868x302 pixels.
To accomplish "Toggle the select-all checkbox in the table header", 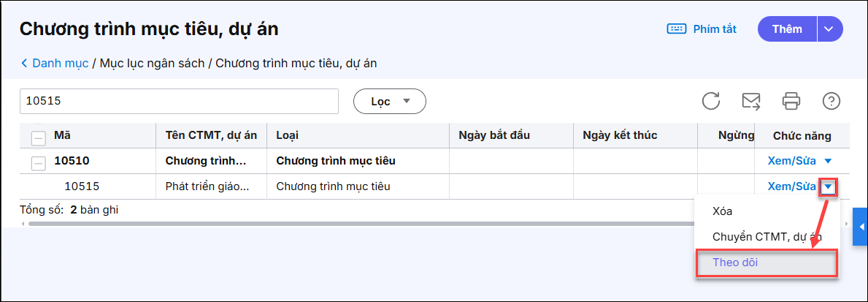I will click(x=39, y=137).
